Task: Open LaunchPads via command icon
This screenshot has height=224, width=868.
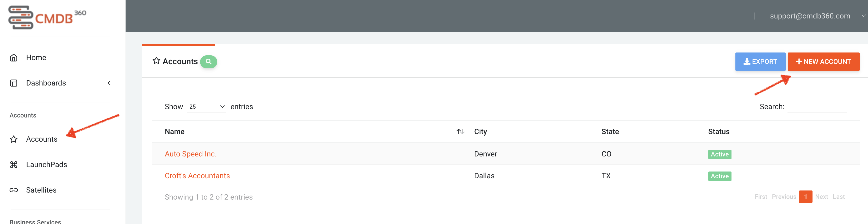Action: pos(14,164)
